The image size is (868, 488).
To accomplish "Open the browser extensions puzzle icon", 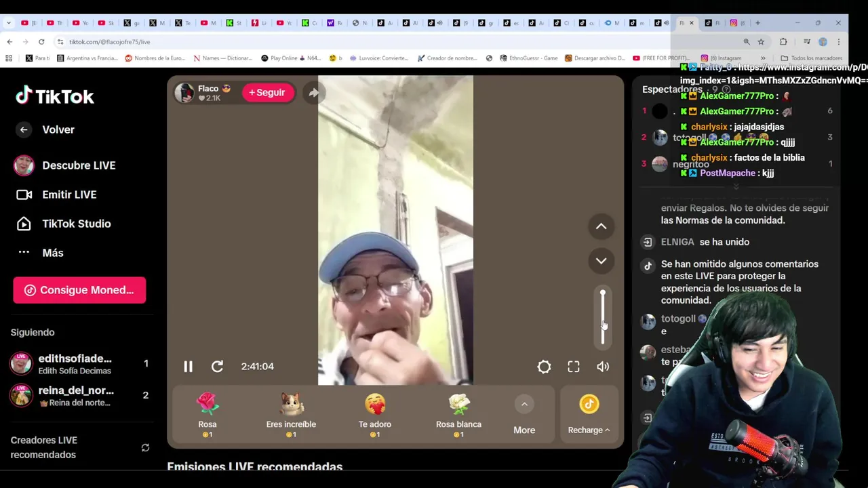I will pyautogui.click(x=783, y=42).
